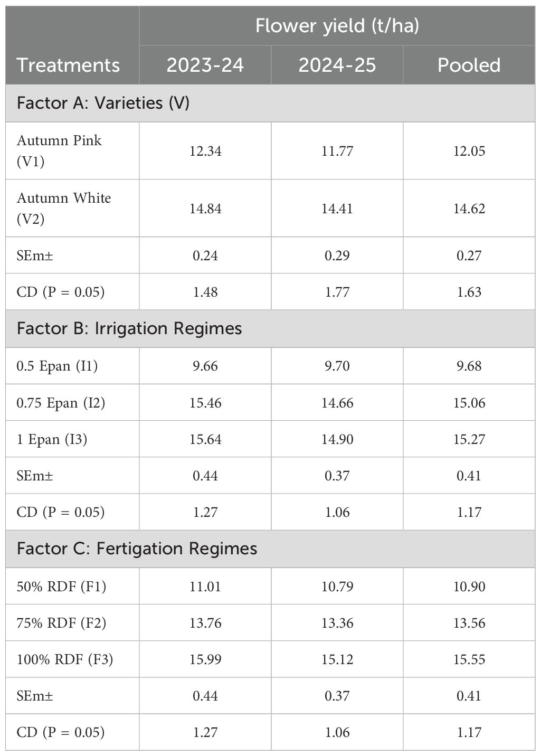The image size is (541, 756).
Task: Select the 2023-24 column header
Action: point(205,65)
